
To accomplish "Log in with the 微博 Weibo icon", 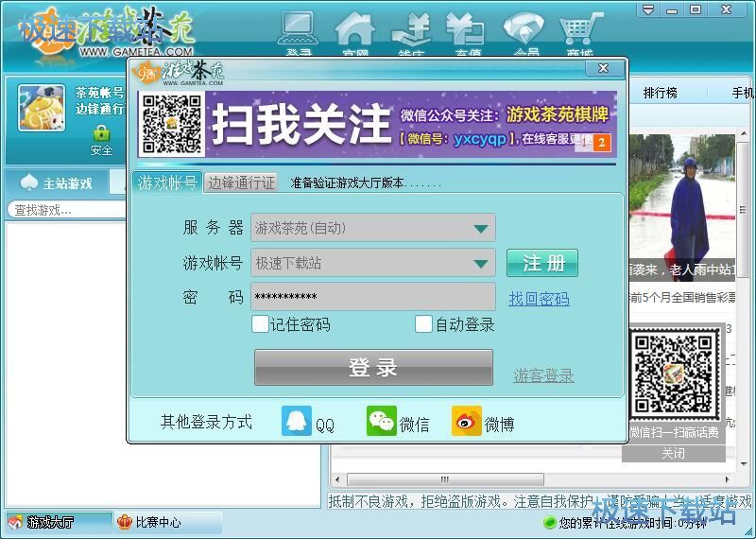I will [x=466, y=421].
